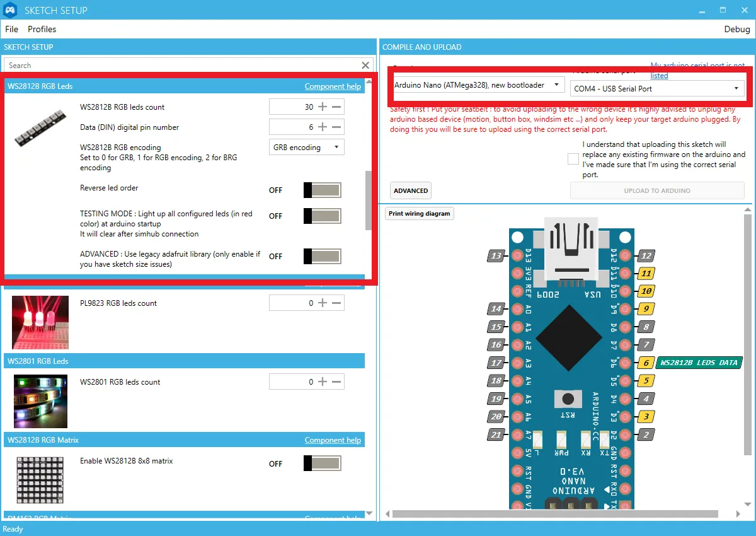
Task: Click the SimHub app logo in title bar
Action: 11,10
